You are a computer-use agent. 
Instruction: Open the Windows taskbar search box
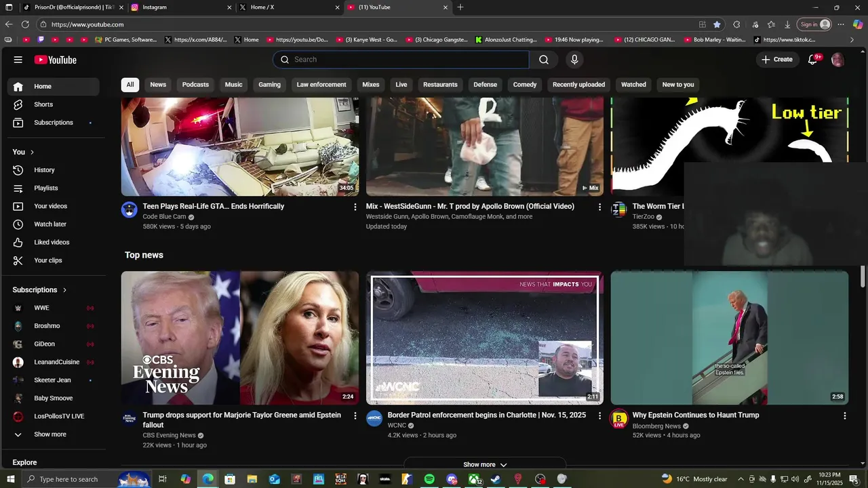tap(87, 479)
